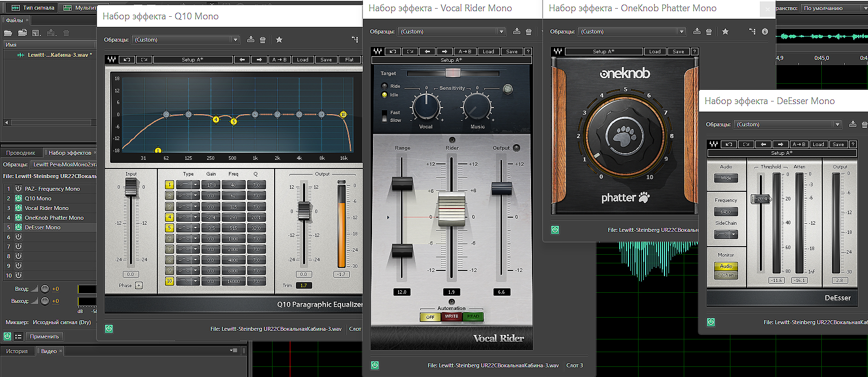Click the trash icon in Vocal Rider window
This screenshot has width=868, height=377.
528,31
